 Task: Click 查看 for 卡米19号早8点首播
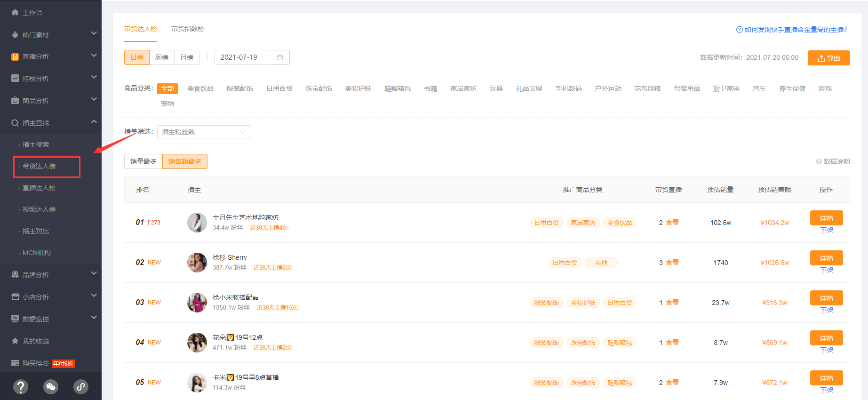tap(672, 382)
